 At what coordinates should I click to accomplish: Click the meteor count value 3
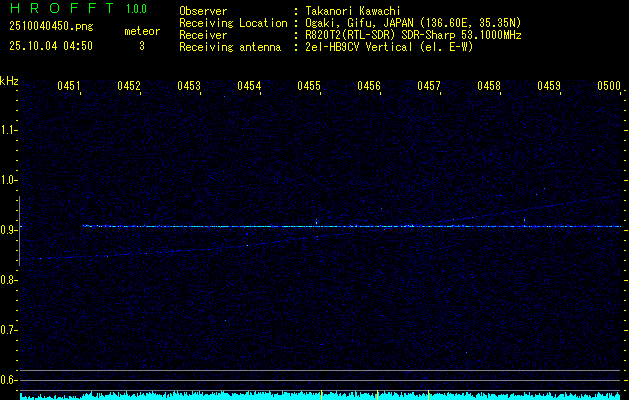pos(141,46)
